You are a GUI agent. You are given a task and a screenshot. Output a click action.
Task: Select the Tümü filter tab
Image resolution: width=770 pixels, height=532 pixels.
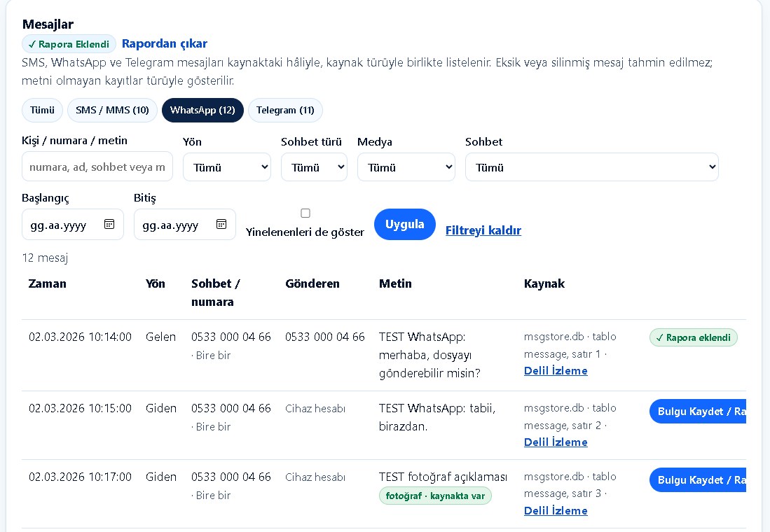(x=42, y=110)
